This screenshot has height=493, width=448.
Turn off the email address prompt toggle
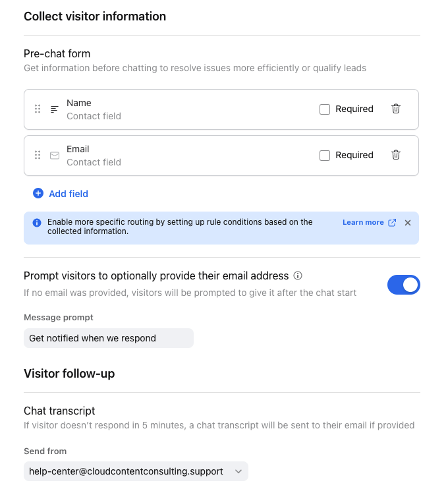[x=404, y=285]
